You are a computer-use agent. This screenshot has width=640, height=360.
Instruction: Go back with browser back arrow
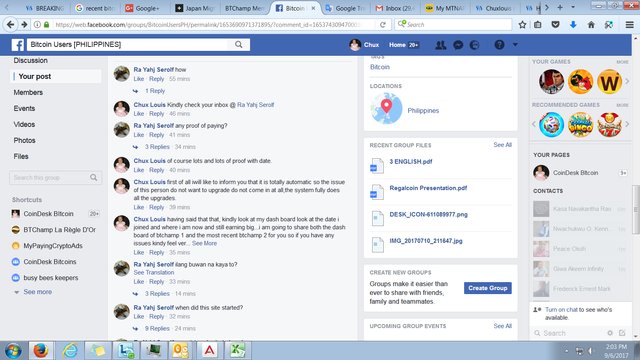click(11, 24)
